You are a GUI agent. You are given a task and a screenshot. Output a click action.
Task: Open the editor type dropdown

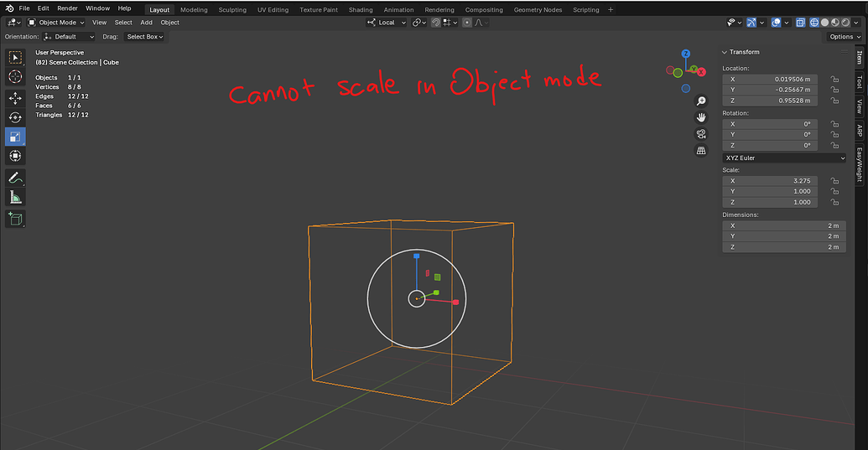click(x=13, y=23)
